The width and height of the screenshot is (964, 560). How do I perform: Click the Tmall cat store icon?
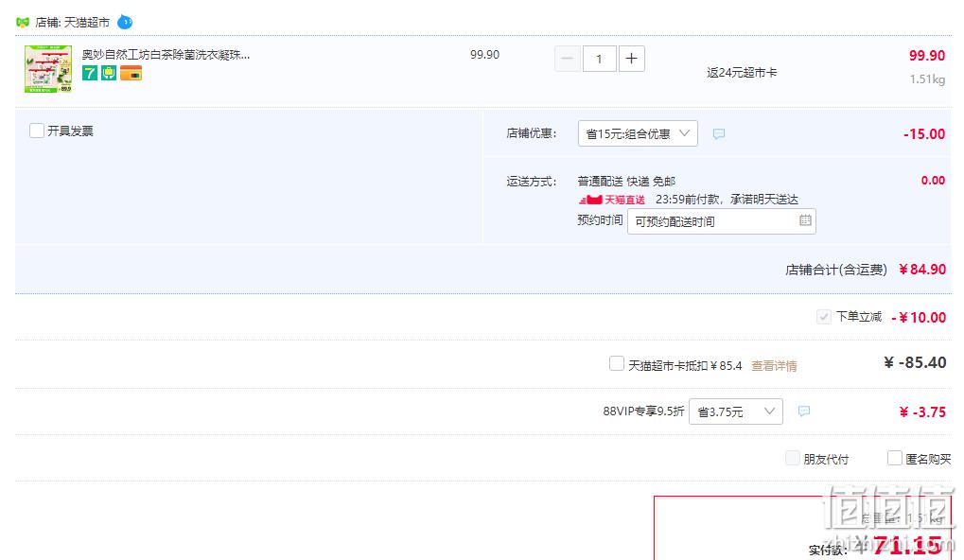[23, 22]
